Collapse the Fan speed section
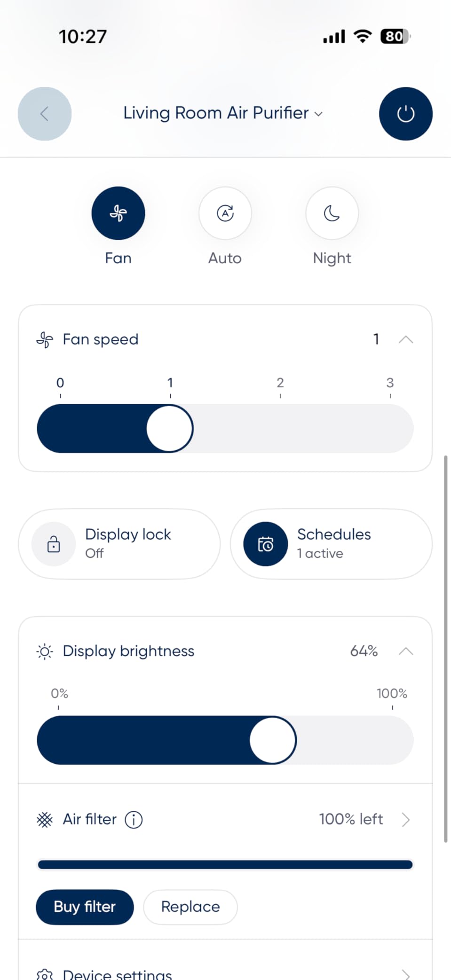The image size is (451, 980). [405, 339]
